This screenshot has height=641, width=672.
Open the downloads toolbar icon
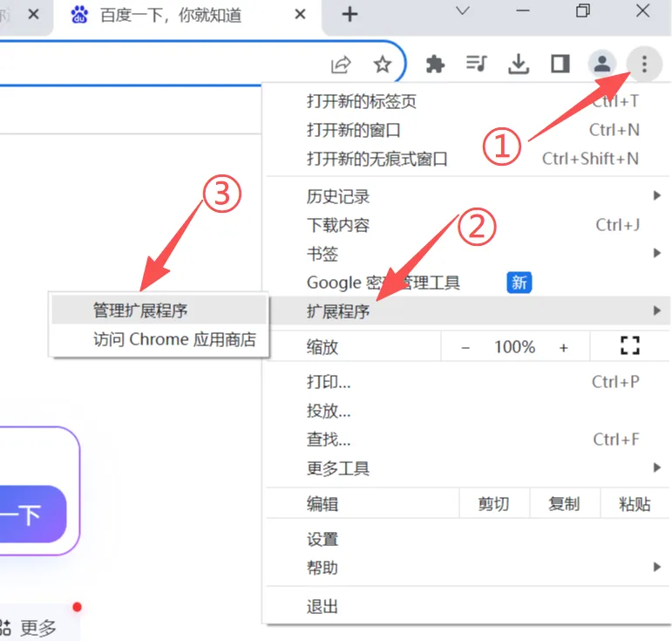519,65
